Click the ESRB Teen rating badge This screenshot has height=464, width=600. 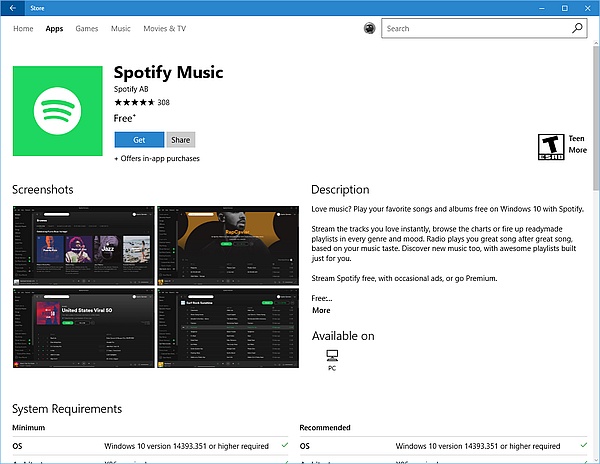point(551,147)
